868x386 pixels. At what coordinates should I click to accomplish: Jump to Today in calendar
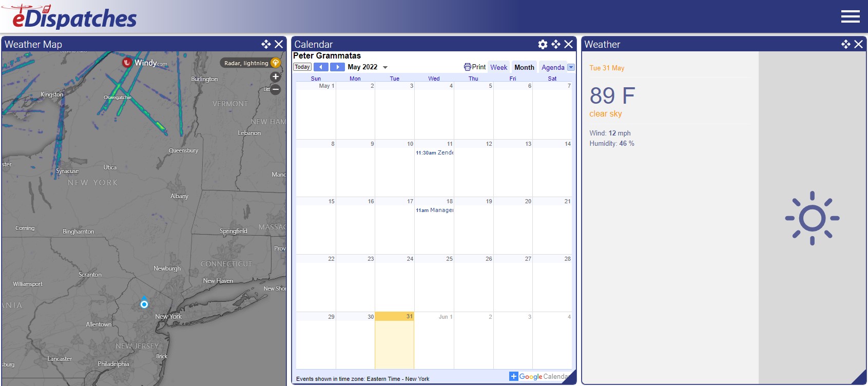[x=302, y=67]
